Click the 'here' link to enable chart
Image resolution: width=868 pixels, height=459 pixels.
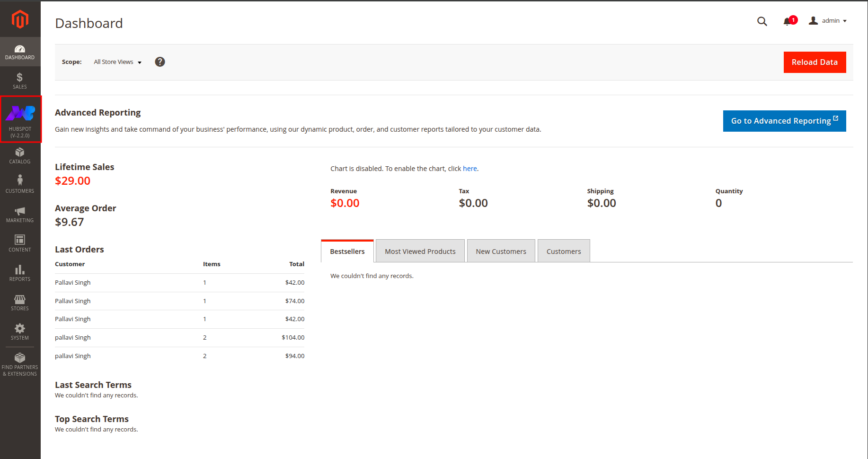click(469, 169)
